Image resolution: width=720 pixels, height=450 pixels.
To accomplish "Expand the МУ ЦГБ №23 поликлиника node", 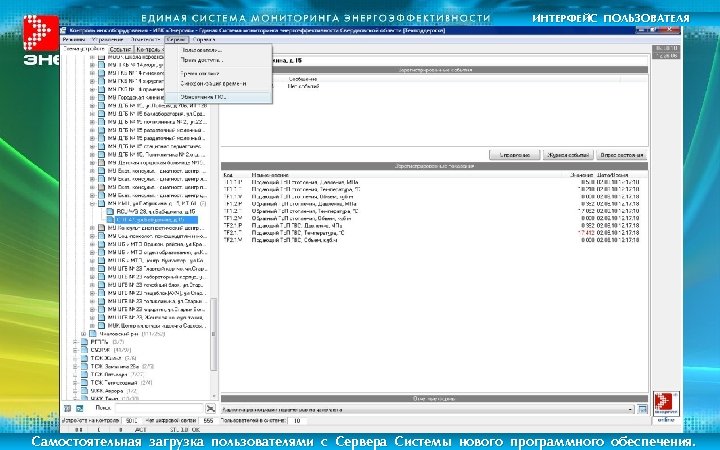I will click(x=92, y=301).
